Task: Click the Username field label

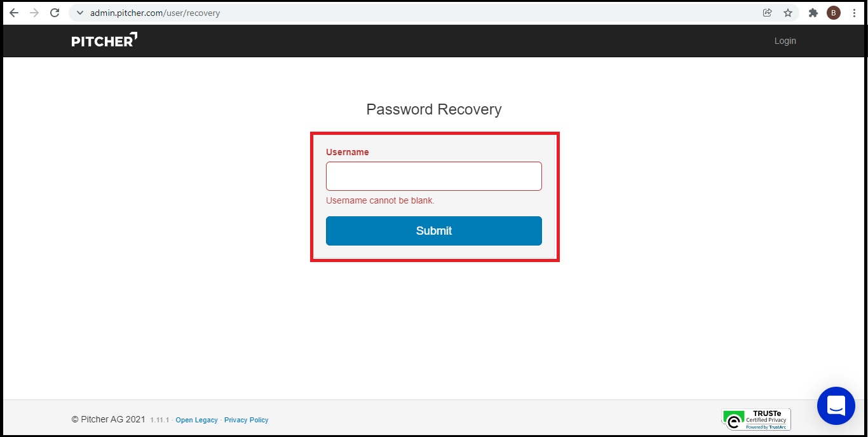Action: coord(348,152)
